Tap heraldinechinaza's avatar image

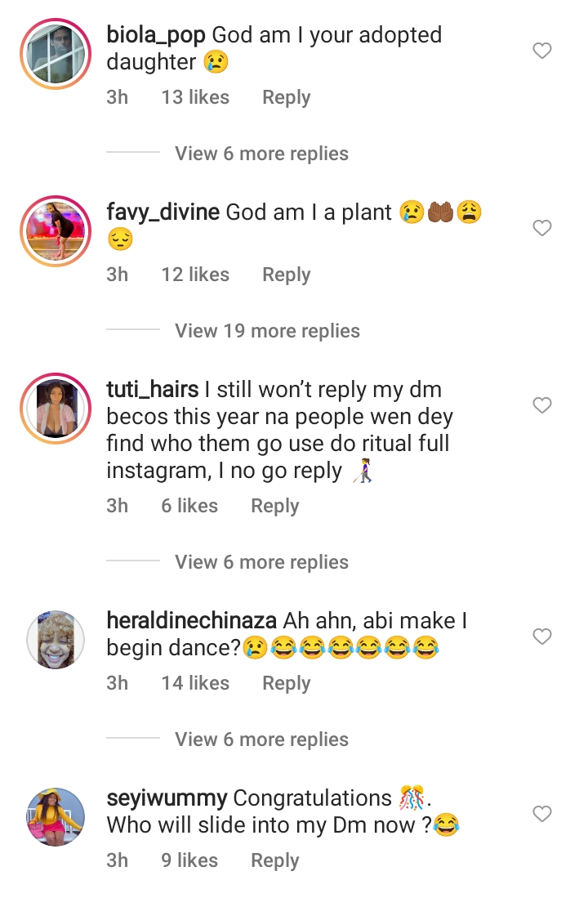(56, 638)
